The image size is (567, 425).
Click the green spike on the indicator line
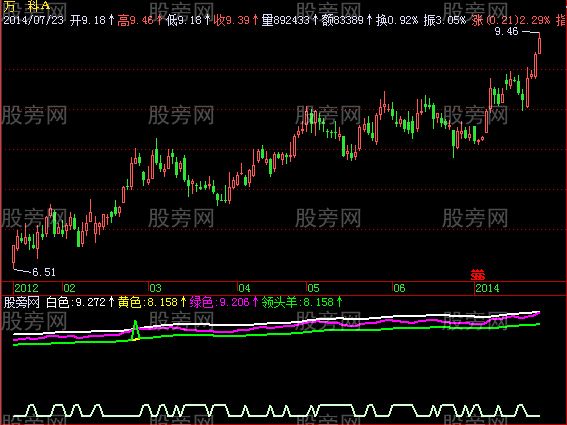(x=135, y=330)
